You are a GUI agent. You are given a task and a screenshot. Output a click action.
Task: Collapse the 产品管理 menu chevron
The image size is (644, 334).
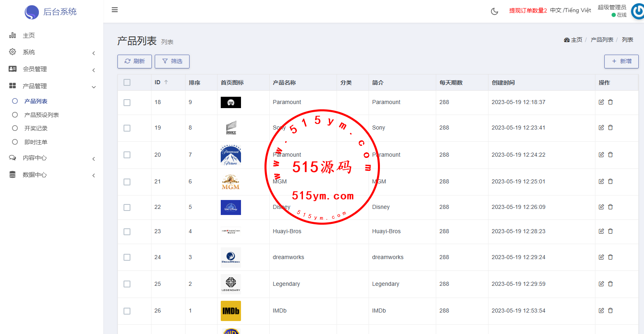point(94,87)
